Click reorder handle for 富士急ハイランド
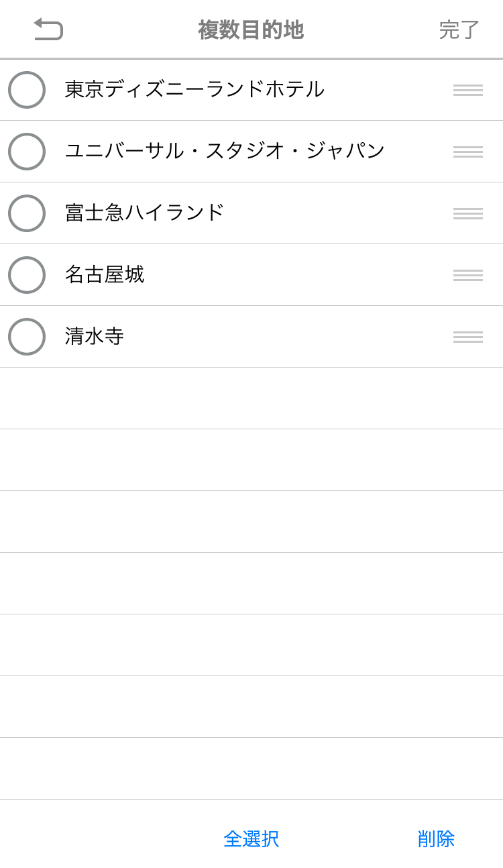This screenshot has height=868, width=503. pos(467,213)
